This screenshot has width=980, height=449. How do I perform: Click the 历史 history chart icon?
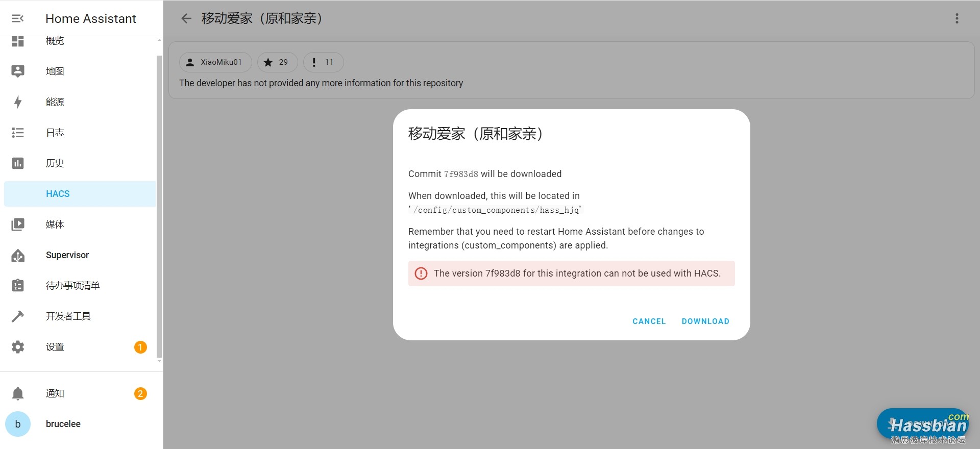point(18,163)
